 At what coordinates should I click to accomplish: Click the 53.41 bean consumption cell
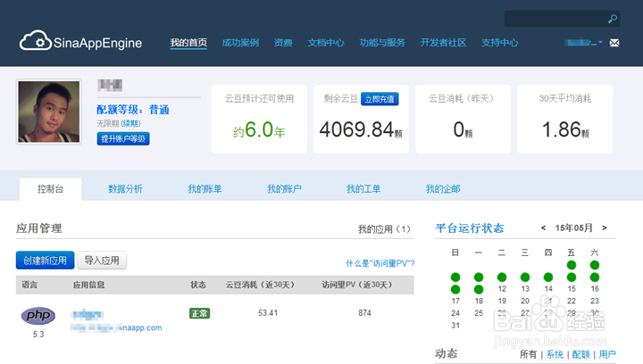(268, 313)
